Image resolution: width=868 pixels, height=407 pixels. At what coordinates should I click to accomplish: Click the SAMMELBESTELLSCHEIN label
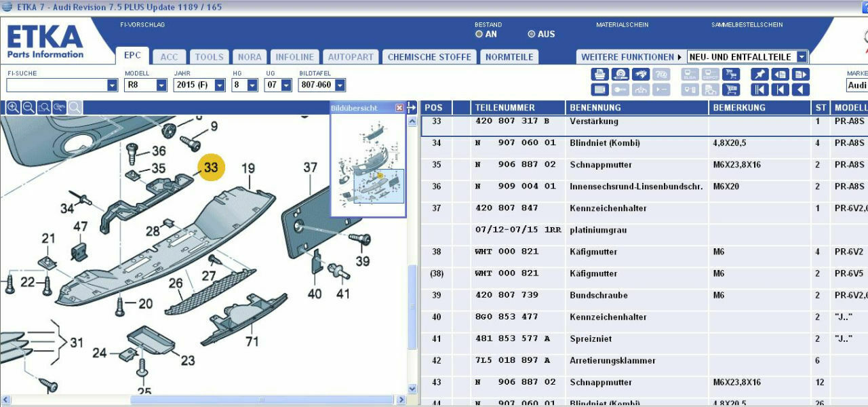tap(747, 25)
